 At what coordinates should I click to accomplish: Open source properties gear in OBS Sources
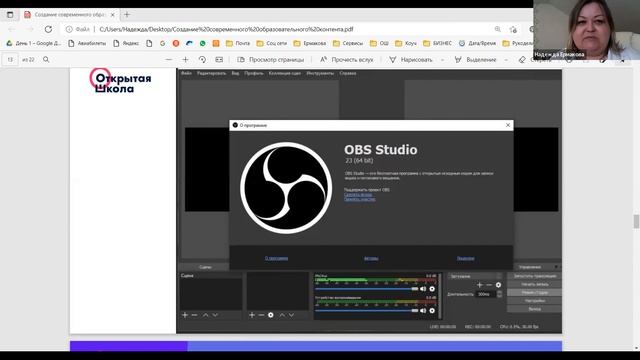[271, 315]
